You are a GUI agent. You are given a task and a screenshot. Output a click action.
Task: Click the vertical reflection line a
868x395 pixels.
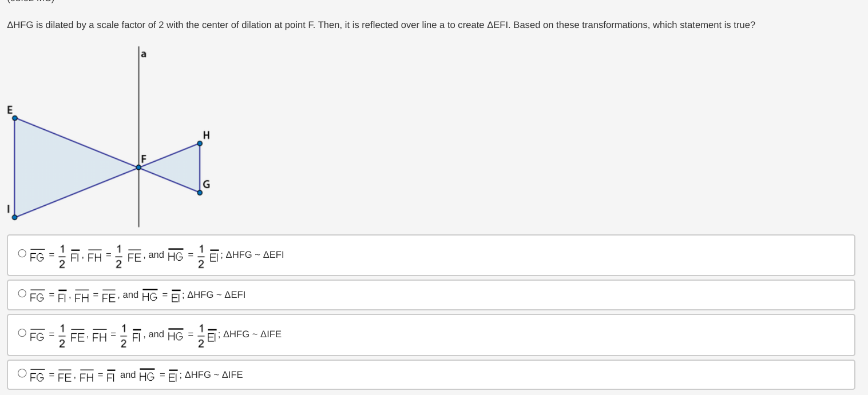click(x=138, y=91)
